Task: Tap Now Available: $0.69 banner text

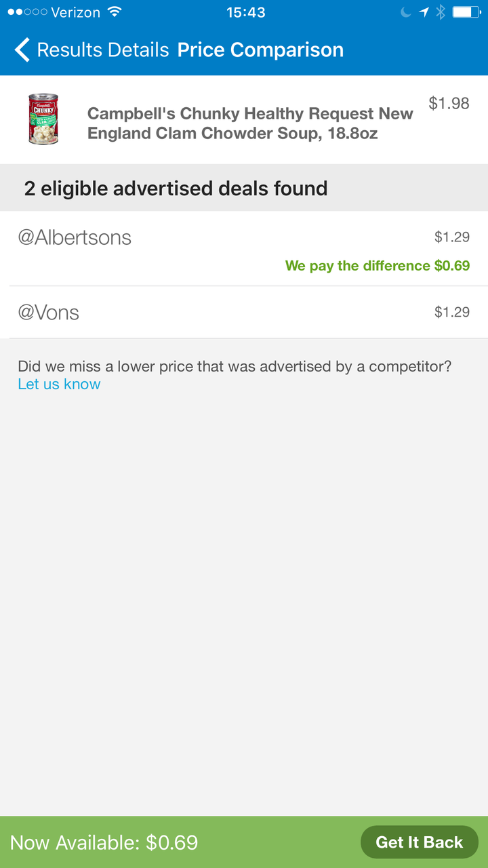Action: (x=104, y=842)
